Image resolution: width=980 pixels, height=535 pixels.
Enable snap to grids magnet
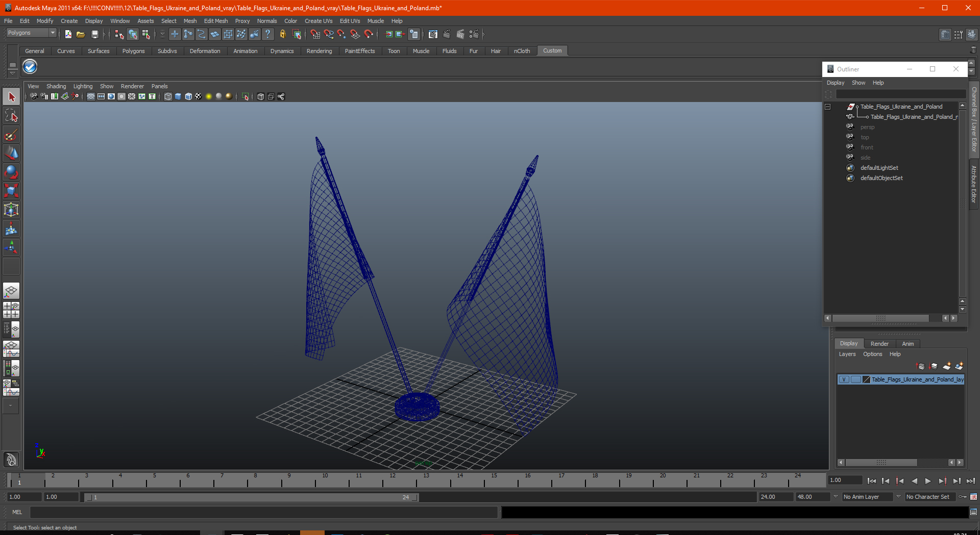click(315, 34)
